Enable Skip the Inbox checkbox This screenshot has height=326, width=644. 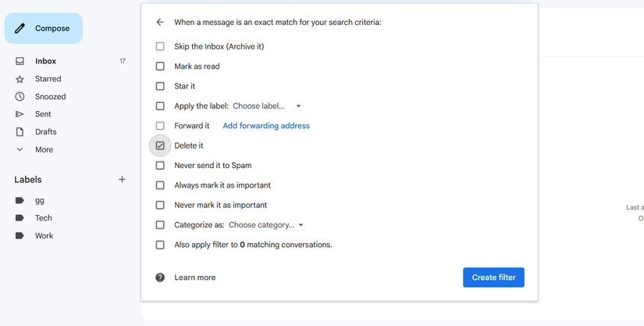(x=160, y=47)
